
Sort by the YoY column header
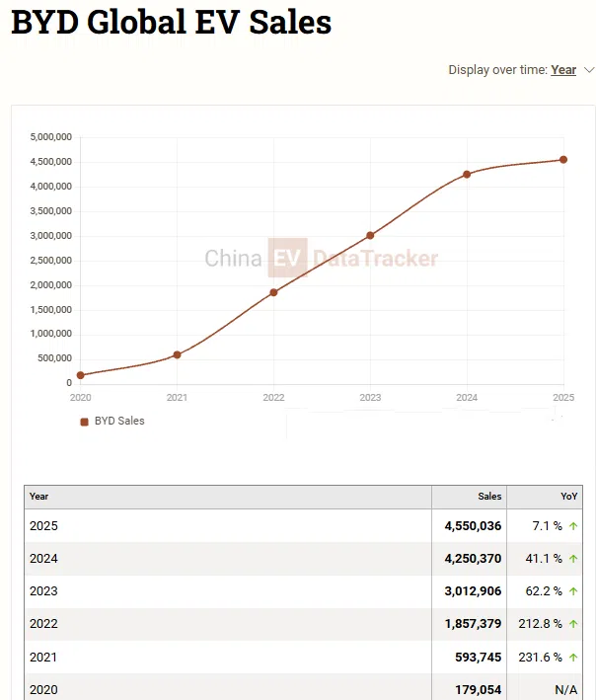569,497
